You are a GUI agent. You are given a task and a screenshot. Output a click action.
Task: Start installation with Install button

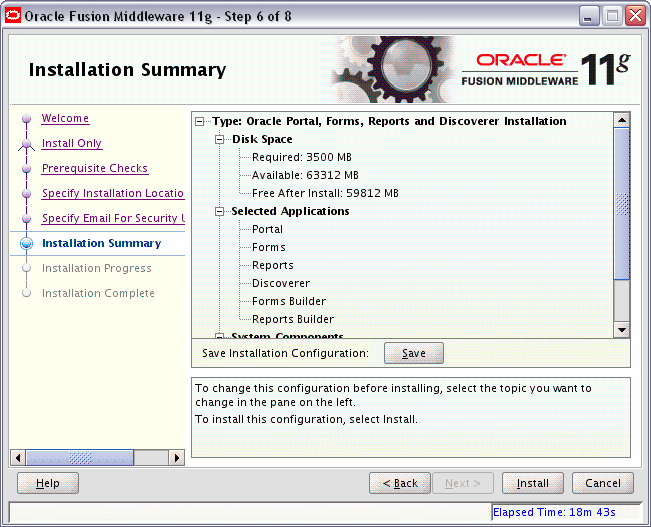point(533,483)
